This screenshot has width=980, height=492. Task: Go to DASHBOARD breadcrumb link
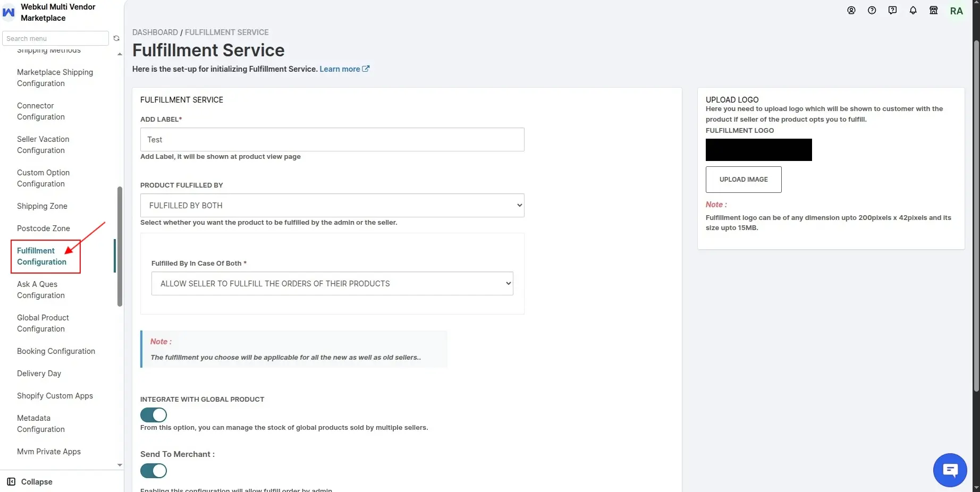(155, 32)
